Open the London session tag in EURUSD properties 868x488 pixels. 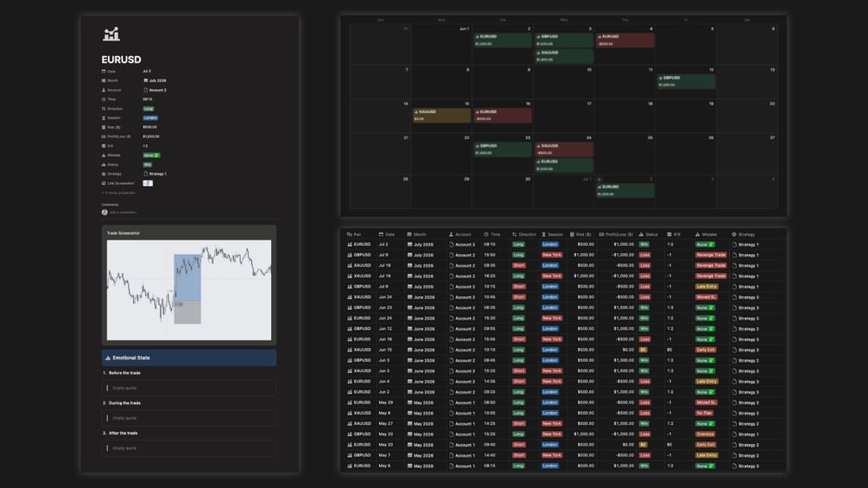150,117
